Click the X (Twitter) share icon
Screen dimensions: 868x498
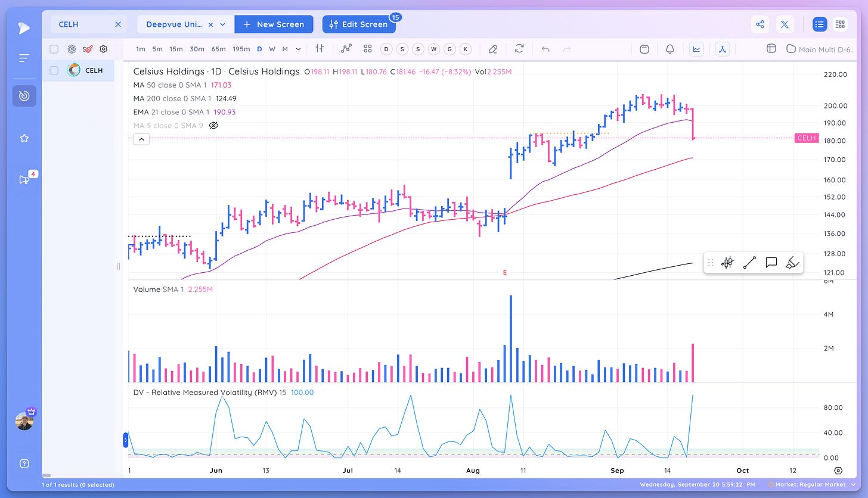pos(785,24)
